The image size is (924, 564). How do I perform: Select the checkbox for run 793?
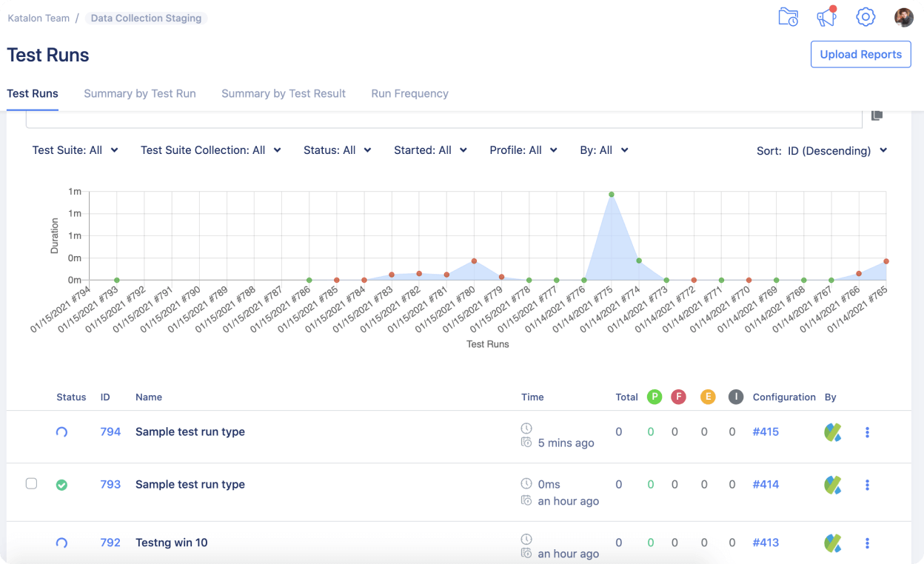point(31,483)
